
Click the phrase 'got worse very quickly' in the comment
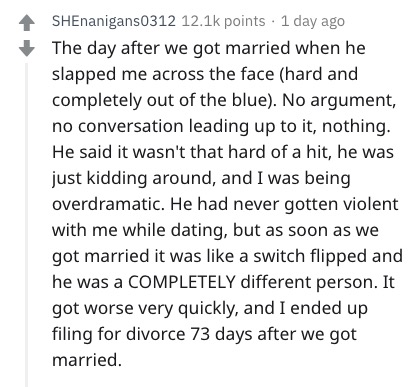[145, 308]
